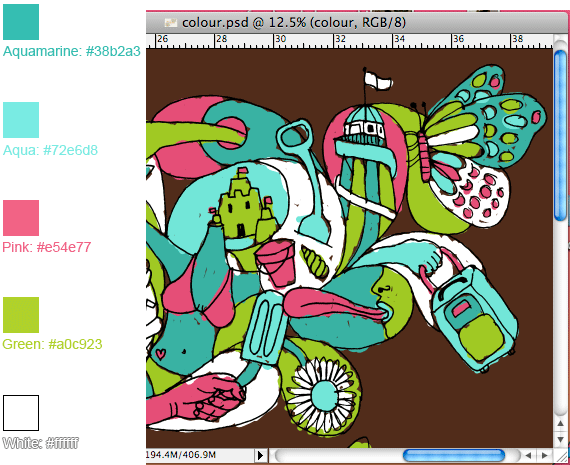Select the Aqua color swatch
570x465 pixels.
21,120
